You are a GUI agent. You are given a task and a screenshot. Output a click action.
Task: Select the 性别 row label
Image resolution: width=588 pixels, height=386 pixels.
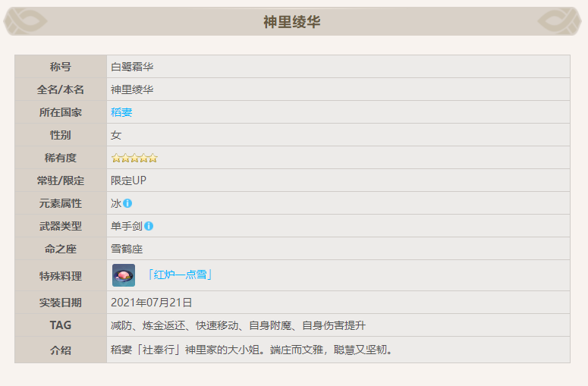(61, 135)
